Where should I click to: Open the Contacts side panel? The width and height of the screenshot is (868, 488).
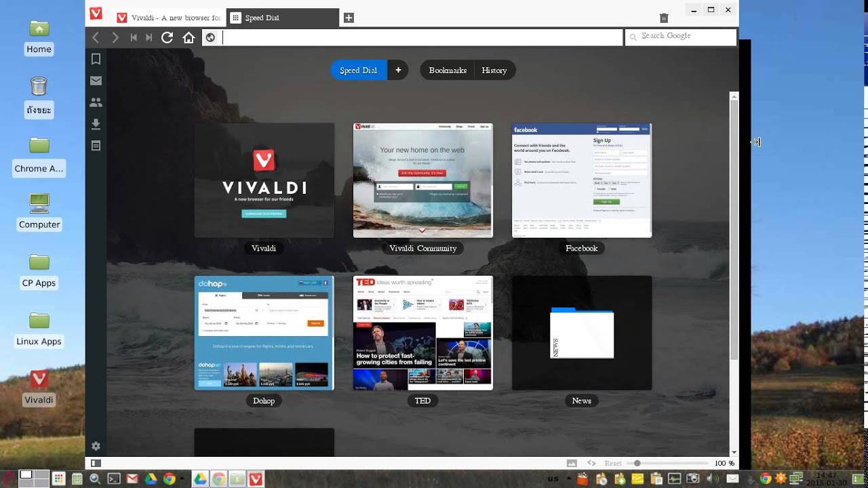[x=96, y=102]
